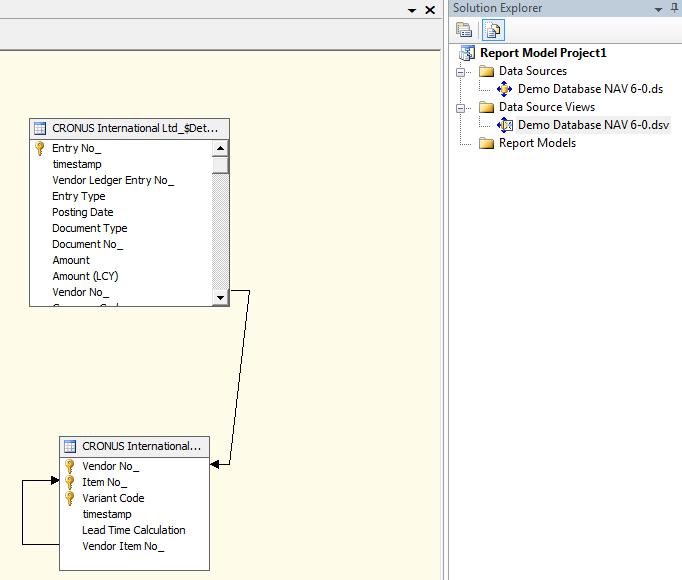Select the Data Source Views tree item
This screenshot has height=580, width=682.
[547, 107]
